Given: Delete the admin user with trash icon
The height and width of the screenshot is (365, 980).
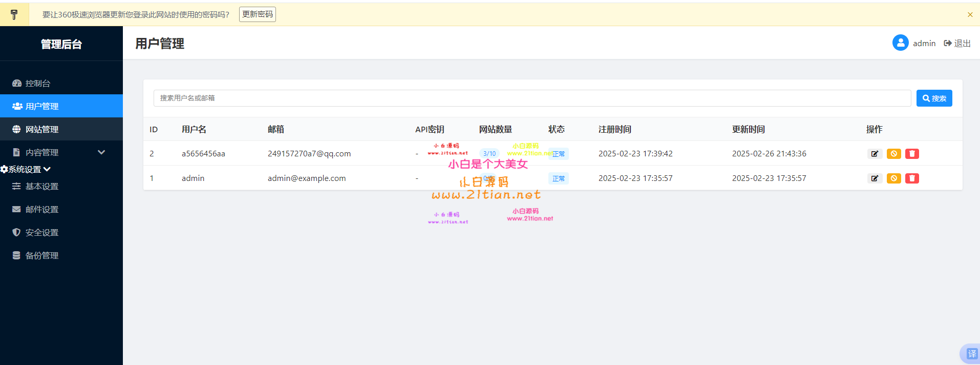Looking at the screenshot, I should (x=912, y=178).
